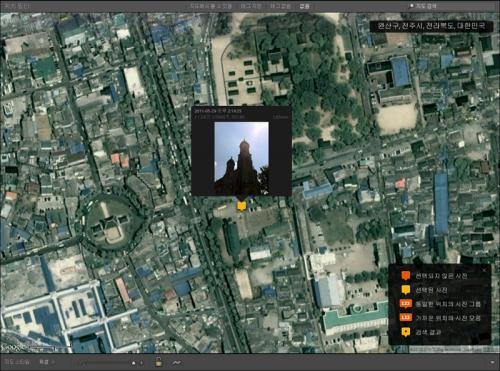The width and height of the screenshot is (500, 371).
Task: Toggle the lock markers padlock icon
Action: tap(159, 361)
